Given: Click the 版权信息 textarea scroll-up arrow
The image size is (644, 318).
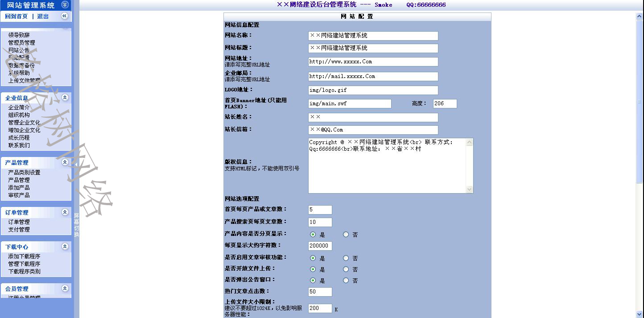Looking at the screenshot, I should point(469,142).
